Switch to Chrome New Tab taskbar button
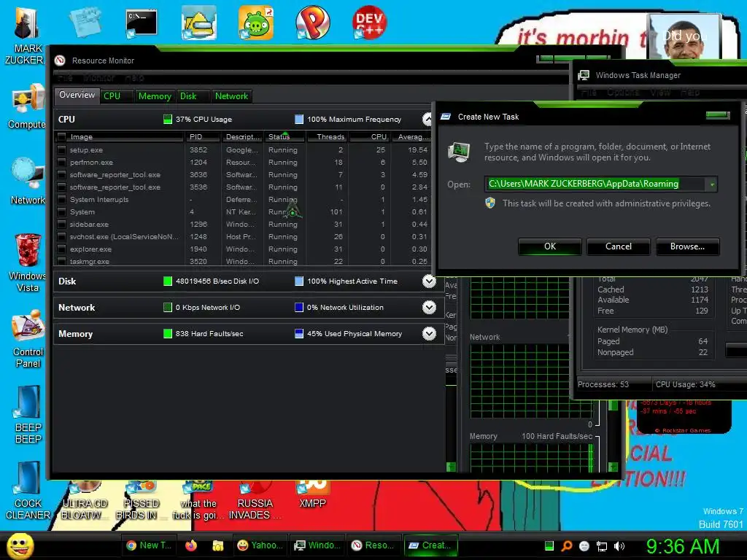The width and height of the screenshot is (747, 560). [150, 545]
